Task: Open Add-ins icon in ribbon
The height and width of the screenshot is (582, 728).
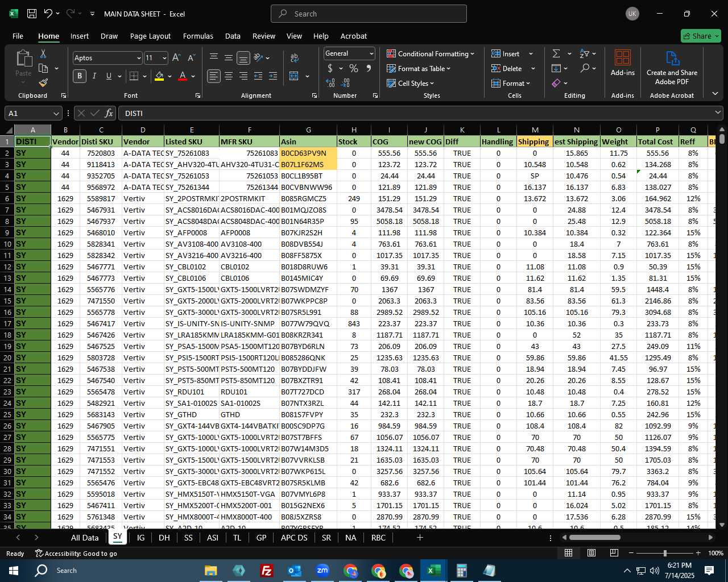Action: click(623, 63)
